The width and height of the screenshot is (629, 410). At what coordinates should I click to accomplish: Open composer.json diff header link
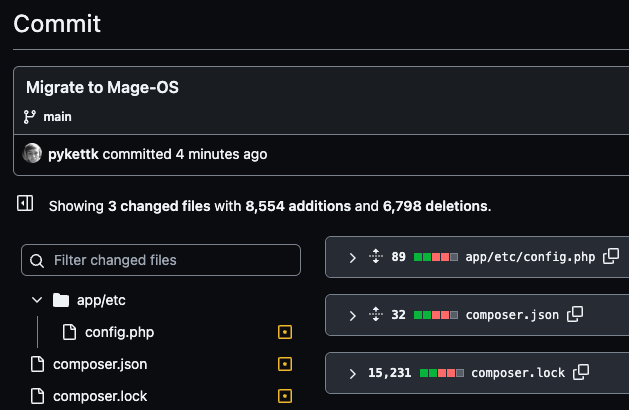click(512, 315)
